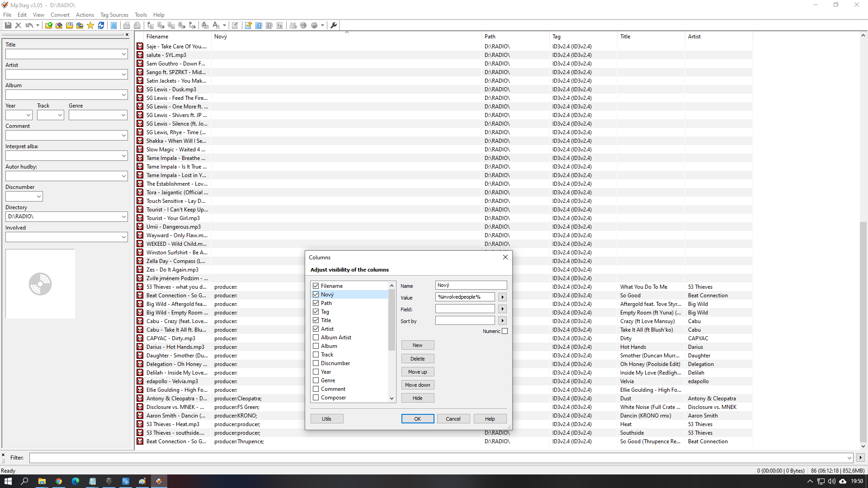The width and height of the screenshot is (868, 488).
Task: Click the Favorite directories star icon
Action: coord(90,25)
